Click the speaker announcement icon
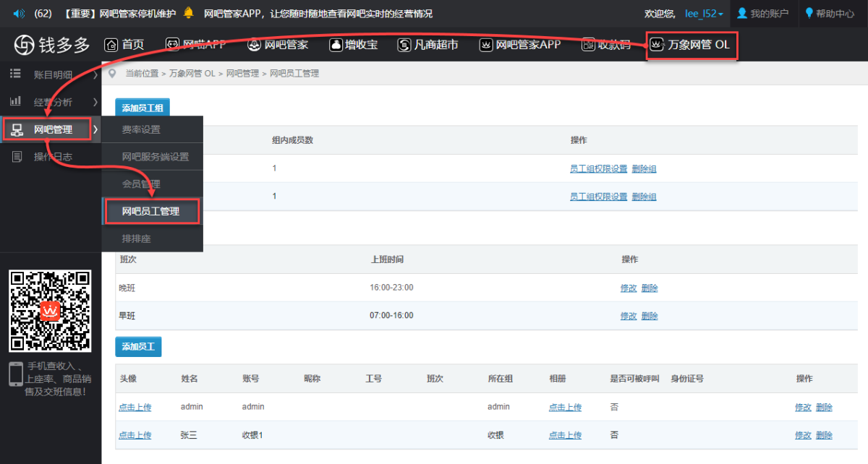The width and height of the screenshot is (868, 464). tap(20, 13)
